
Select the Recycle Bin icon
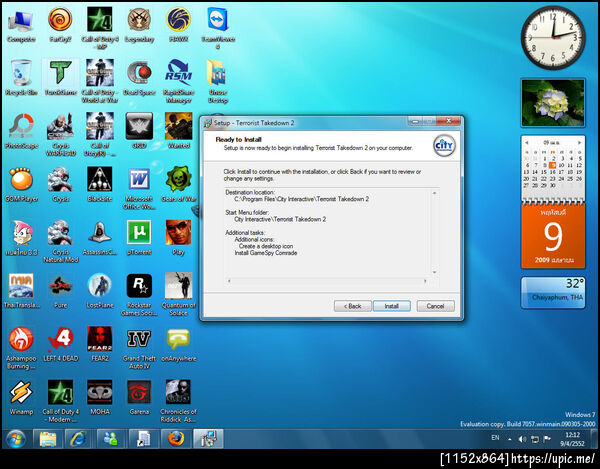pos(21,78)
